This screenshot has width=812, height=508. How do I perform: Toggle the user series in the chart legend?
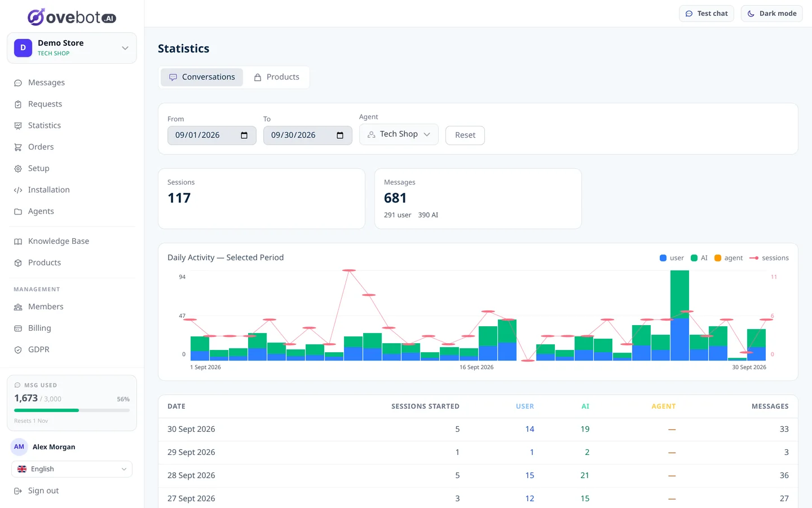pos(672,258)
